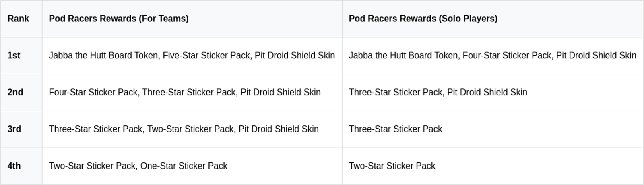Click the Pod Racers Rewards (Solo Players) header
This screenshot has height=185, width=644.
pos(423,18)
